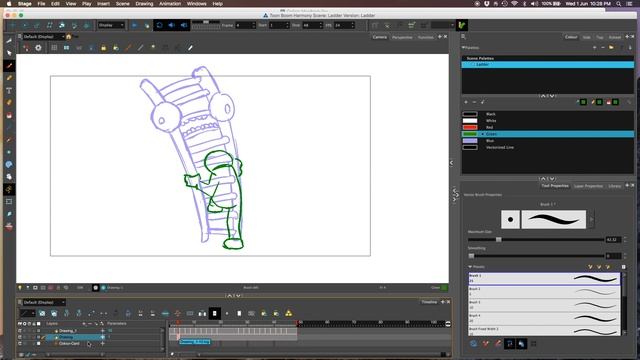Select the Rectangle shape tool

9,202
